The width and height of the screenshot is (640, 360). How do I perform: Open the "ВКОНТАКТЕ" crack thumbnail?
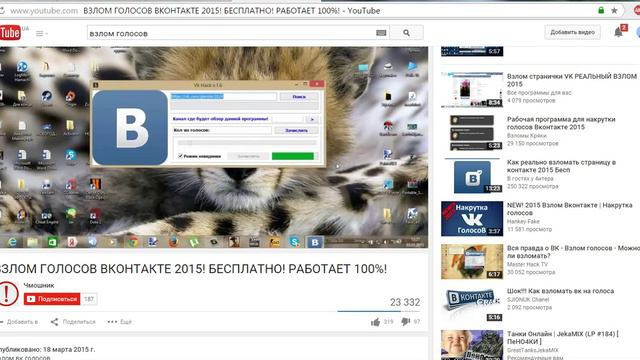tap(472, 304)
